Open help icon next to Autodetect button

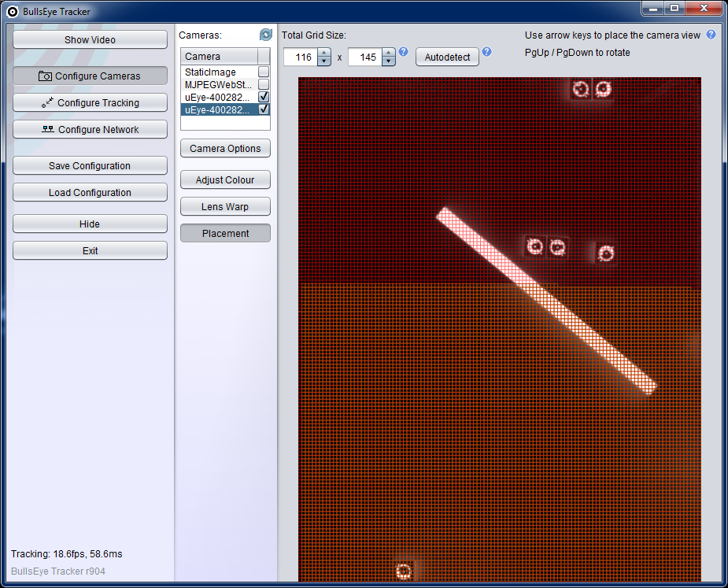(486, 52)
